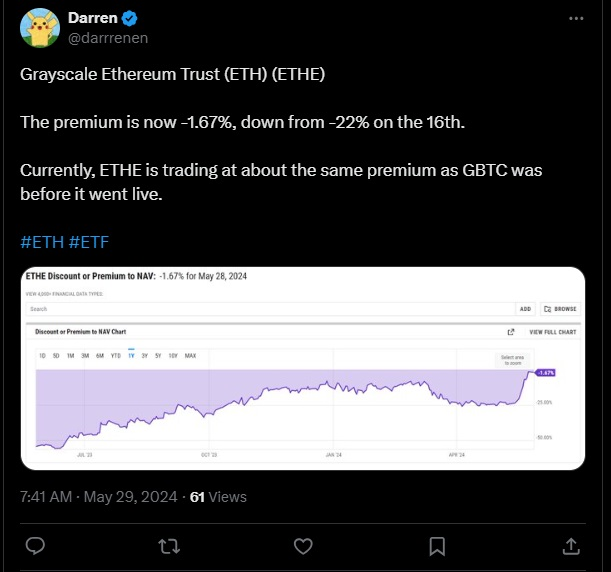The width and height of the screenshot is (611, 572).
Task: Click the reply speech bubble icon
Action: click(x=35, y=546)
